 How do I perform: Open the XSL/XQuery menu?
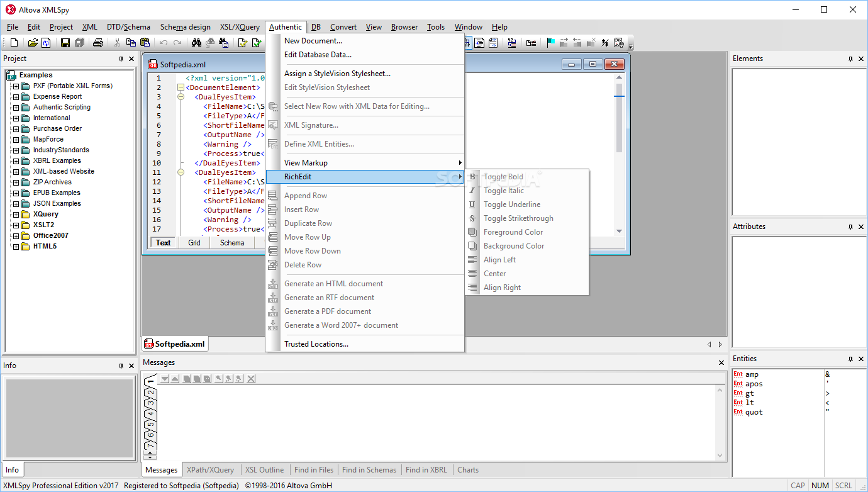(240, 27)
